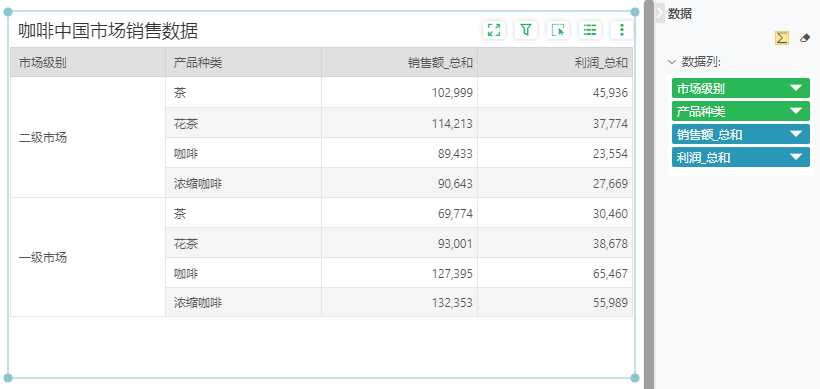
Task: Select the 一级市场 row group cell
Action: tap(88, 257)
